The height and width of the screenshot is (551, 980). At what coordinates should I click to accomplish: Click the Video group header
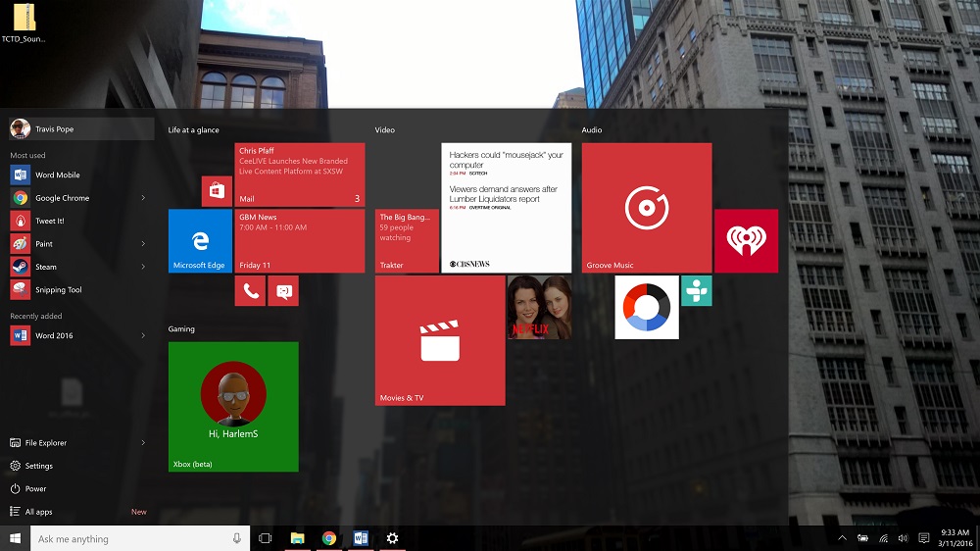pyautogui.click(x=384, y=130)
